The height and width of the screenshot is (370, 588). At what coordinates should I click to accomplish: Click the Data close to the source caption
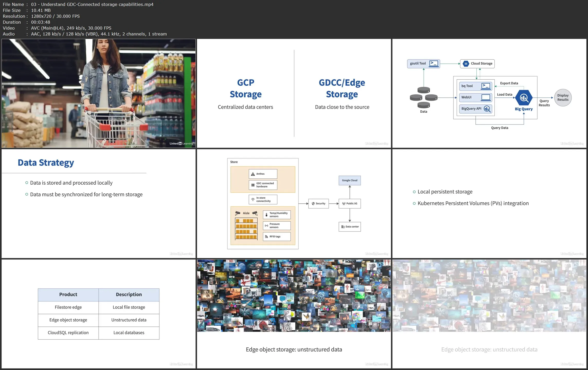pos(342,107)
